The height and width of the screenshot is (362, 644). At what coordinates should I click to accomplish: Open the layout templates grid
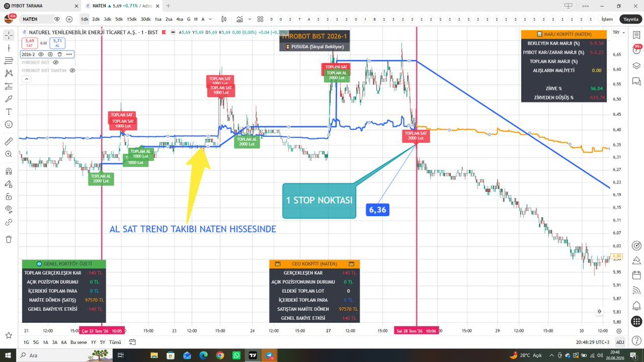tap(261, 19)
